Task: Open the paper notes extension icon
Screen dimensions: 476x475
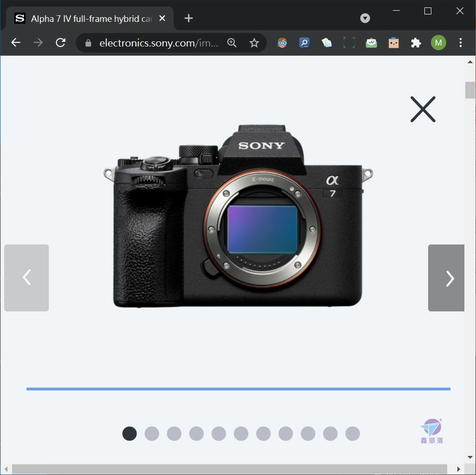Action: pos(327,43)
